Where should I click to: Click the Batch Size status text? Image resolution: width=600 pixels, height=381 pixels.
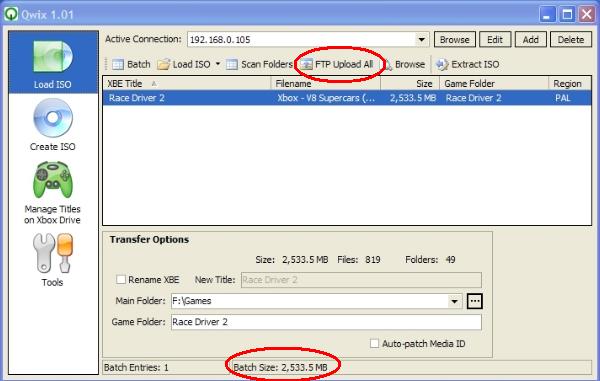pyautogui.click(x=280, y=368)
